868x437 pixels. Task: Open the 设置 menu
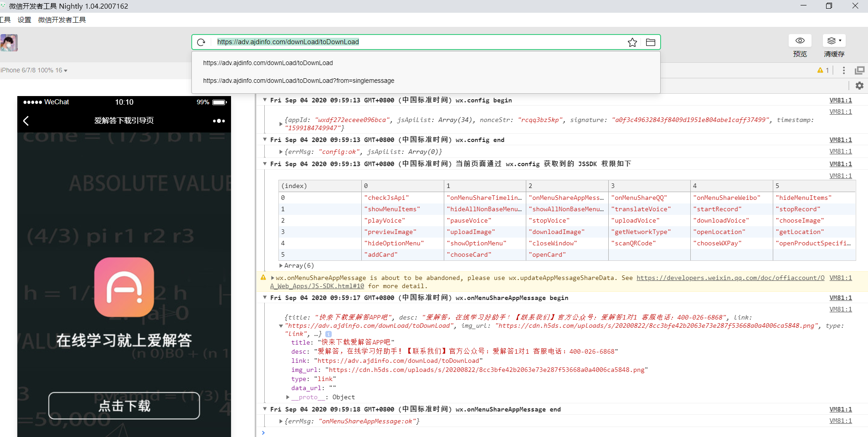click(x=25, y=20)
